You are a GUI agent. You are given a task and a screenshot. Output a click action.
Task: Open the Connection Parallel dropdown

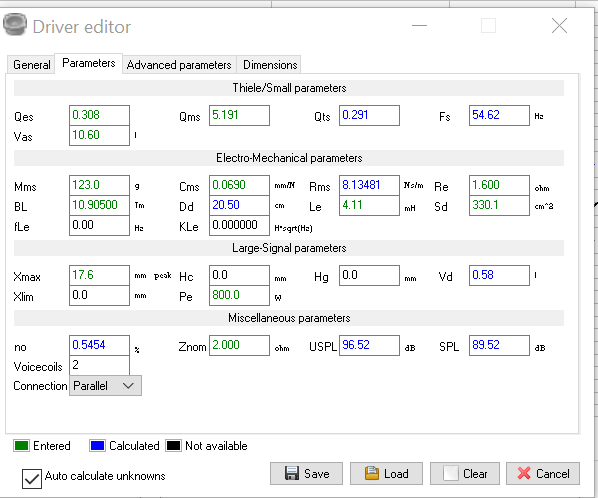pos(105,386)
